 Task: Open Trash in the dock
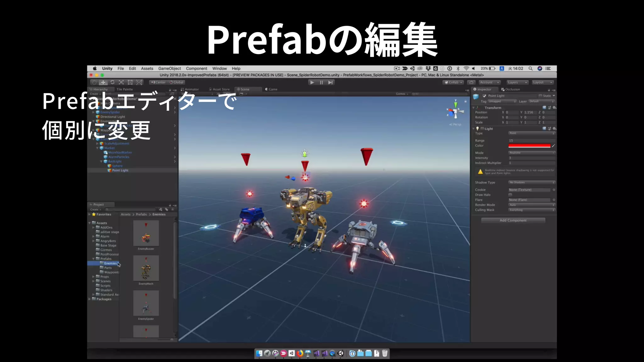click(x=385, y=354)
